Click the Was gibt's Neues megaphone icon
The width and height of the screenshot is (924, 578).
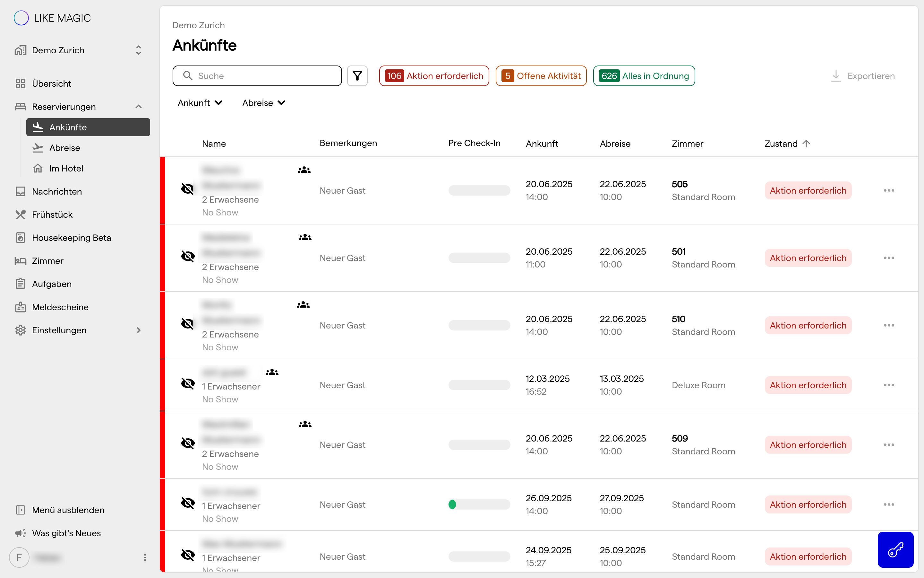point(20,533)
